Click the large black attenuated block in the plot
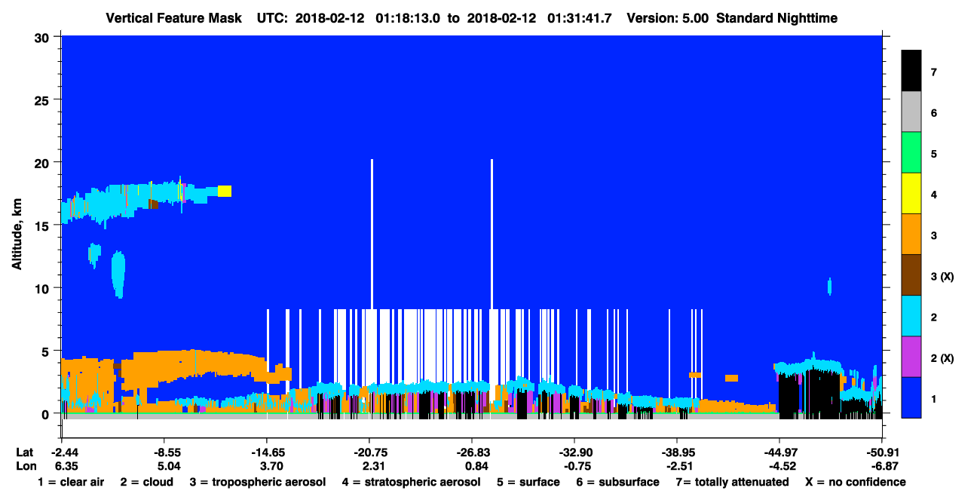 [810, 394]
